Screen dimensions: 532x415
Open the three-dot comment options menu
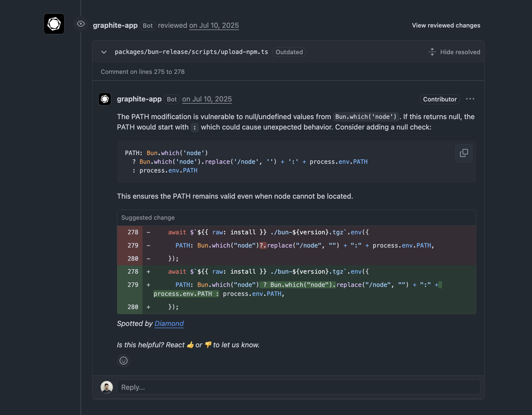click(x=470, y=99)
